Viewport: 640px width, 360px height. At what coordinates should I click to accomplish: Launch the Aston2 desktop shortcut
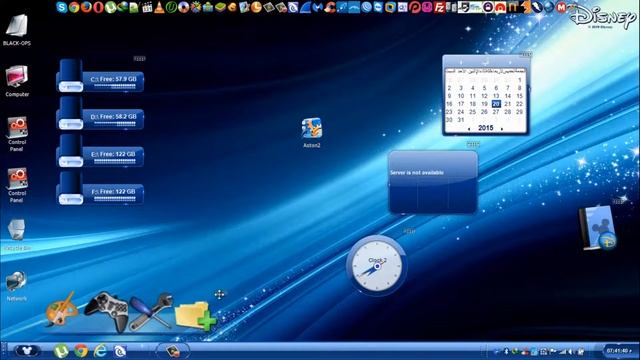(x=312, y=132)
